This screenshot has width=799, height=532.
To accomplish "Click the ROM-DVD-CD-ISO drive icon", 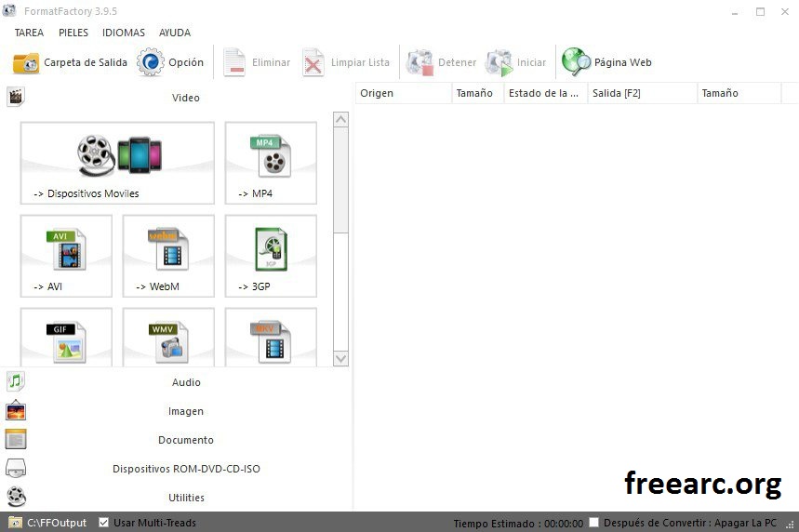I will pos(16,468).
